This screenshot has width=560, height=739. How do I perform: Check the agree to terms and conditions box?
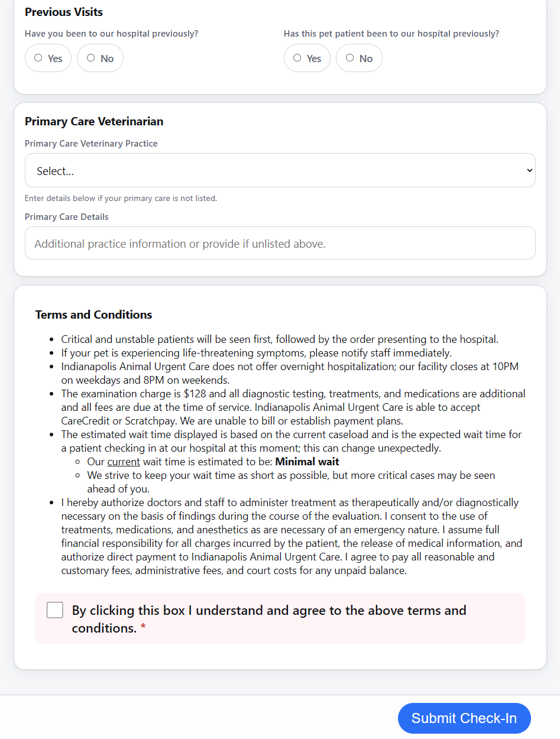click(55, 610)
